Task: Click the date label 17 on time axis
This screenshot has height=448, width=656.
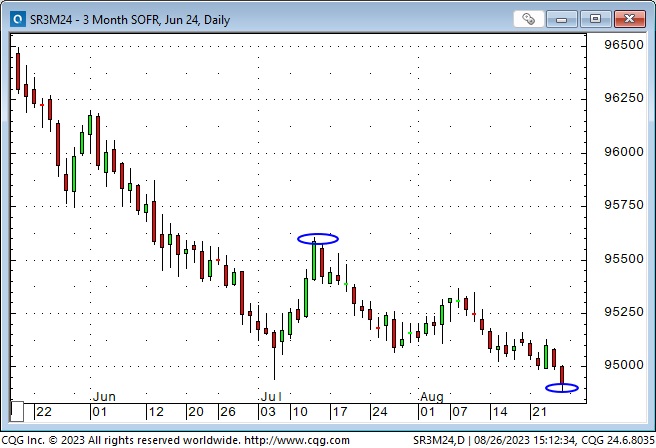Action: point(340,412)
